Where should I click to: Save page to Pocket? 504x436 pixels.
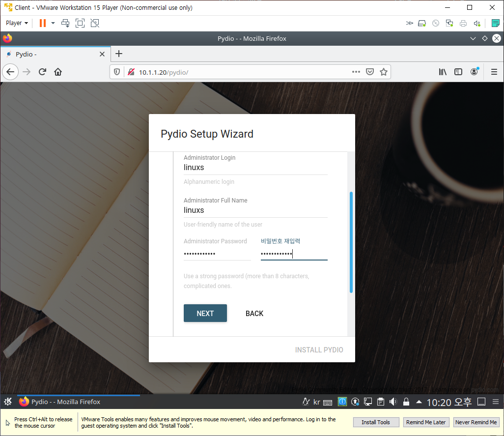point(370,72)
